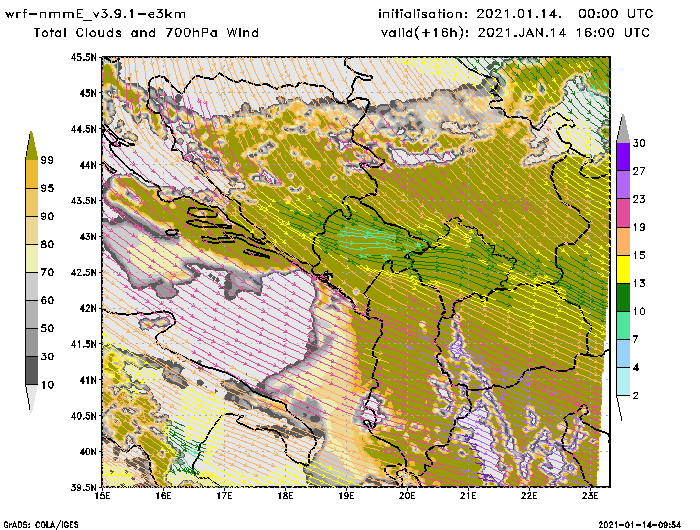The image size is (700, 530).
Task: Click the 21E longitude label
Action: pos(468,496)
